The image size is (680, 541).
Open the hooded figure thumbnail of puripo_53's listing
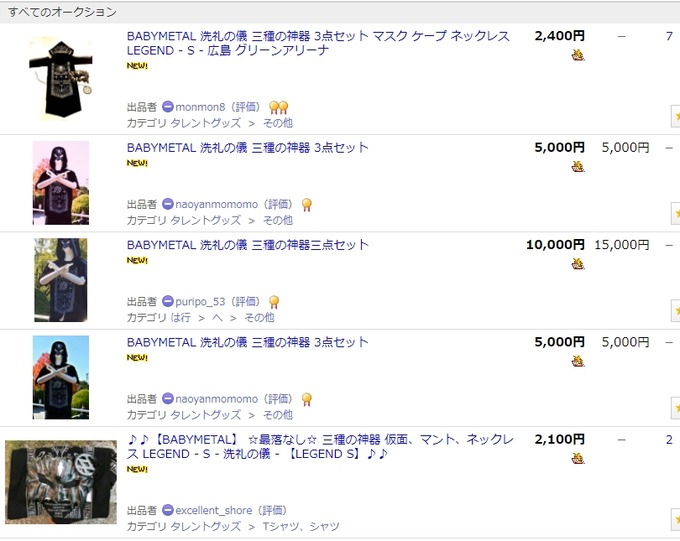(x=61, y=280)
